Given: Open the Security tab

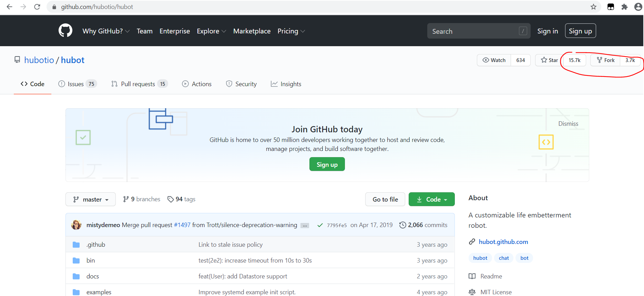Looking at the screenshot, I should click(x=241, y=84).
